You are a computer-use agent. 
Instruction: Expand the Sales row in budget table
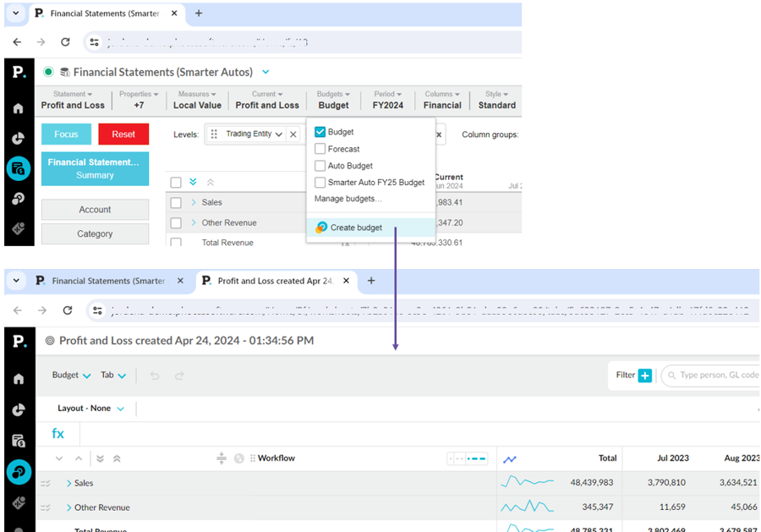pyautogui.click(x=68, y=484)
